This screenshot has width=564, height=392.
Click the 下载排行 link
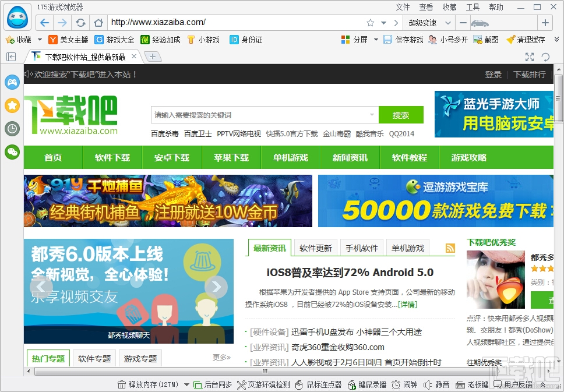coord(530,75)
